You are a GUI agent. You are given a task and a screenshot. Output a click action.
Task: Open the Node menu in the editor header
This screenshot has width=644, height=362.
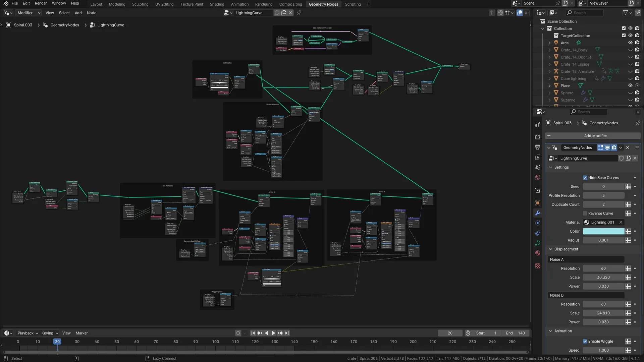[x=91, y=13]
